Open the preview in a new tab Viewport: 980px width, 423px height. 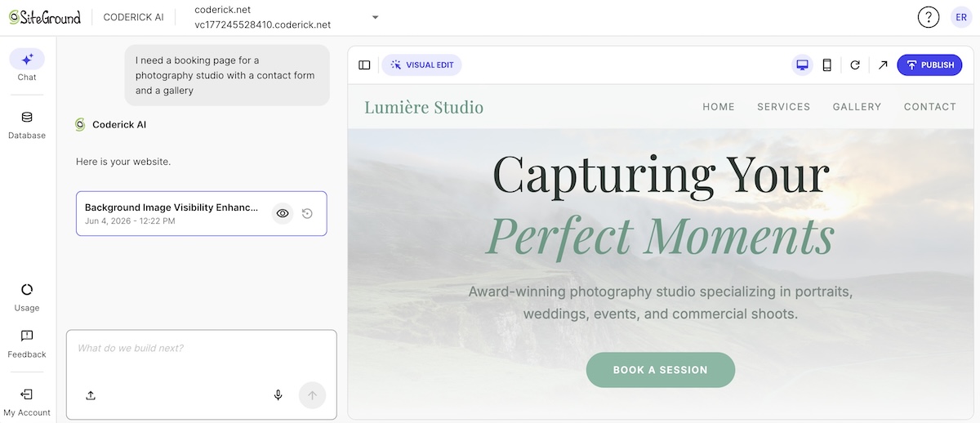(883, 65)
